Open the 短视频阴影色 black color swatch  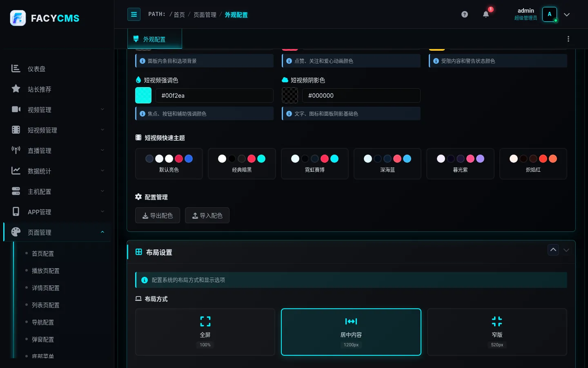click(x=290, y=95)
